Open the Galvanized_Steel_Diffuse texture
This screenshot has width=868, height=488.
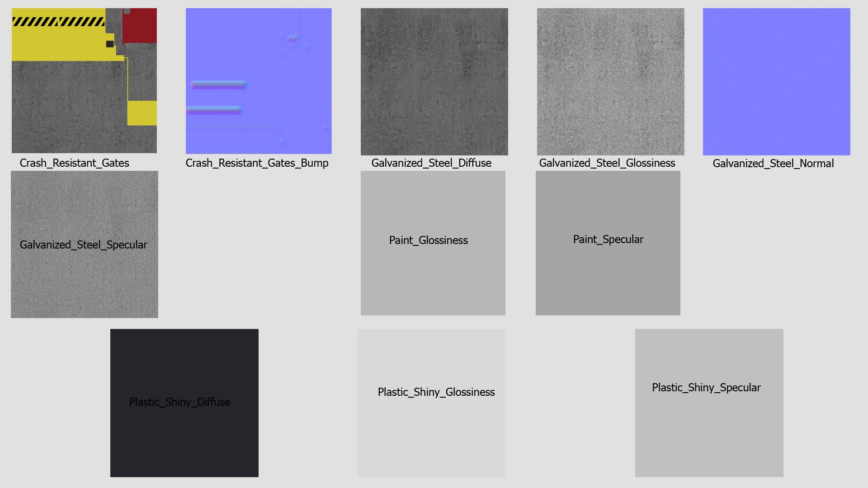point(434,81)
